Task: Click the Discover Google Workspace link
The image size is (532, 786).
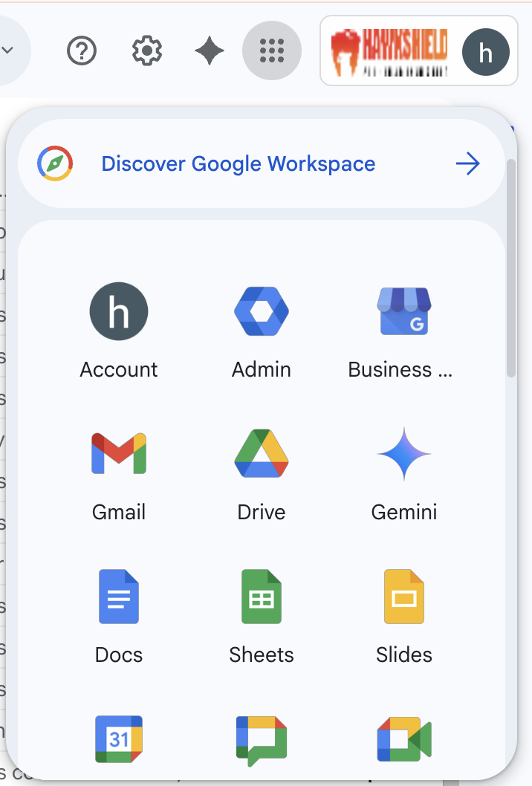Action: point(238,163)
